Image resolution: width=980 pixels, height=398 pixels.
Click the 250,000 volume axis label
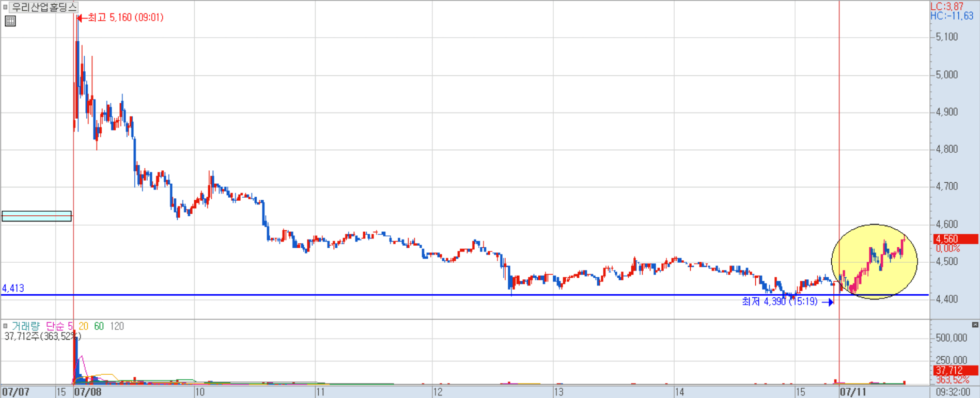point(951,360)
